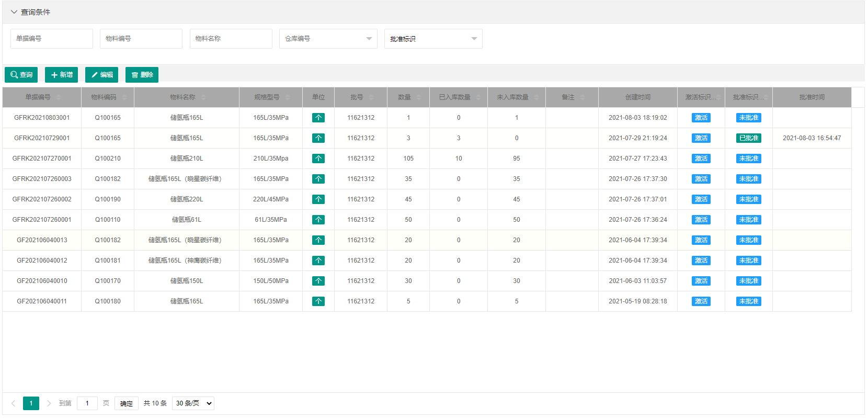Open the 30 条/页 page size dropdown
The width and height of the screenshot is (868, 418).
tap(193, 403)
